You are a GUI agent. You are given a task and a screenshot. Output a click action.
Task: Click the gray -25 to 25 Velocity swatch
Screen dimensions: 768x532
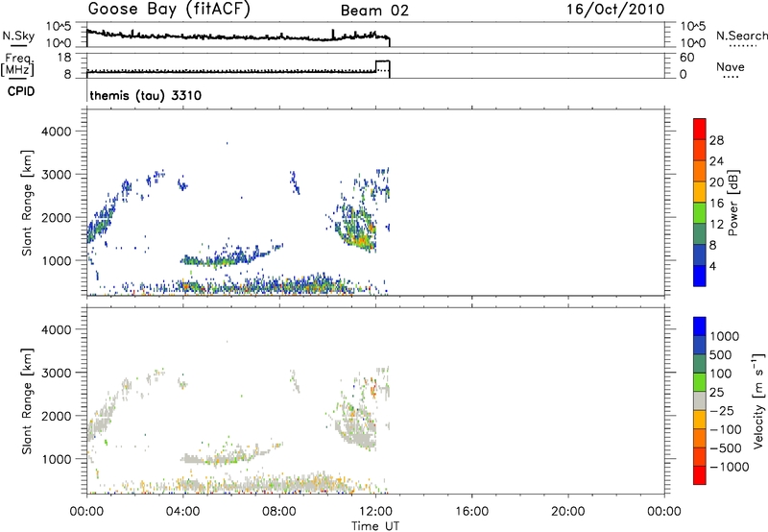700,400
